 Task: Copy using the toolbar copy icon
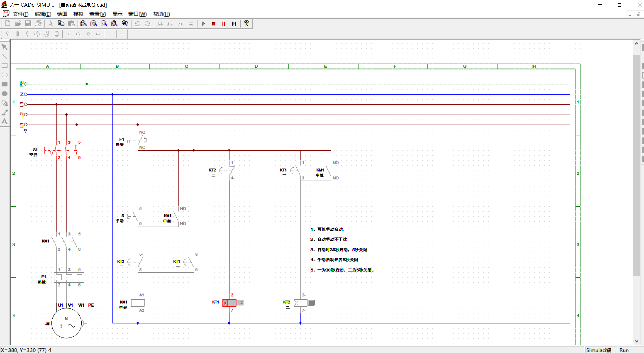[x=61, y=23]
